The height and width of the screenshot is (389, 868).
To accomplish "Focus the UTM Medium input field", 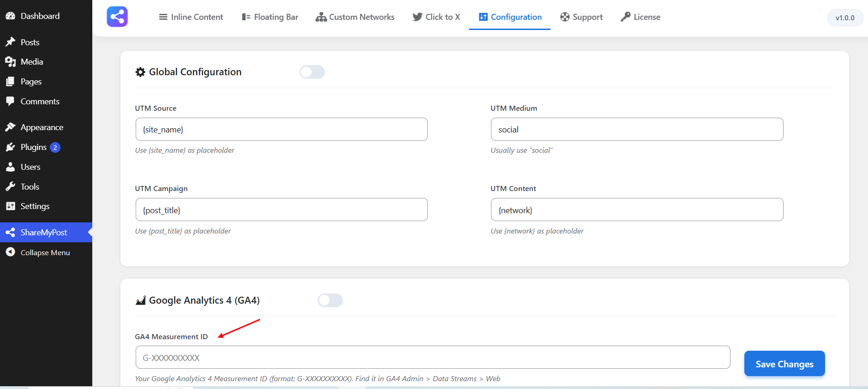I will coord(637,129).
